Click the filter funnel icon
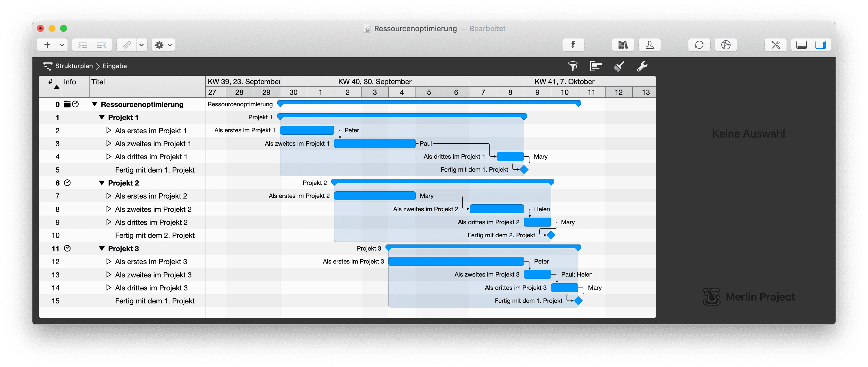This screenshot has width=868, height=367. pyautogui.click(x=573, y=66)
